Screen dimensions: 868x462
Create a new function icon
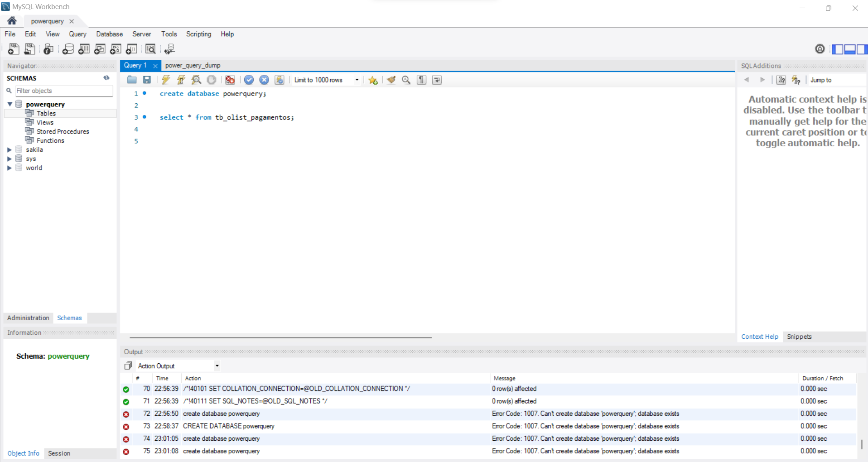pyautogui.click(x=132, y=49)
